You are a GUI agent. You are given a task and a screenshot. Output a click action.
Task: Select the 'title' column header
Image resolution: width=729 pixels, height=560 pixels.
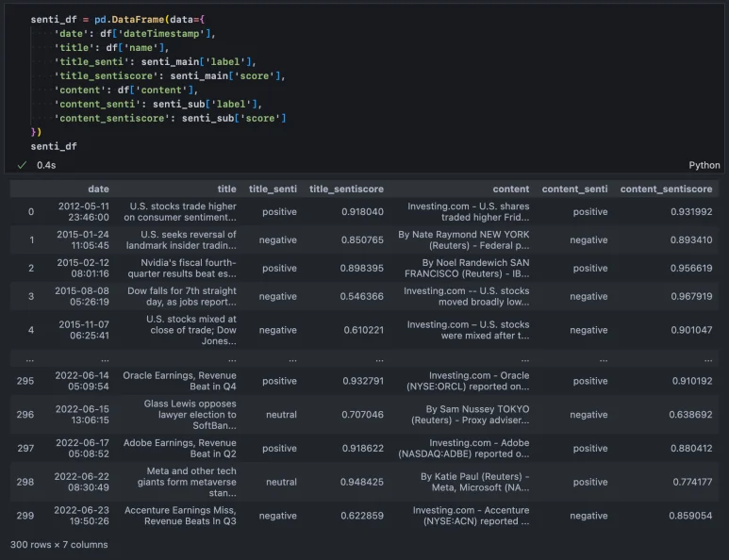(226, 189)
